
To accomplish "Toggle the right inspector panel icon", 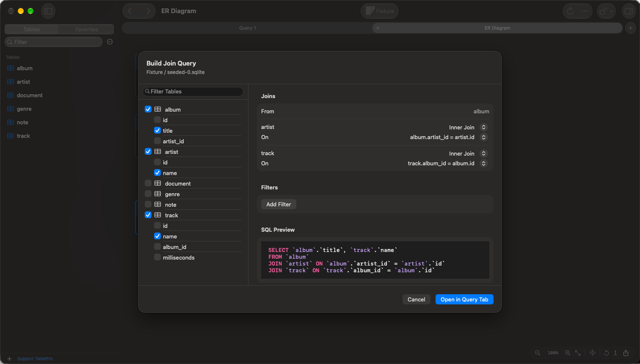I will click(x=629, y=11).
